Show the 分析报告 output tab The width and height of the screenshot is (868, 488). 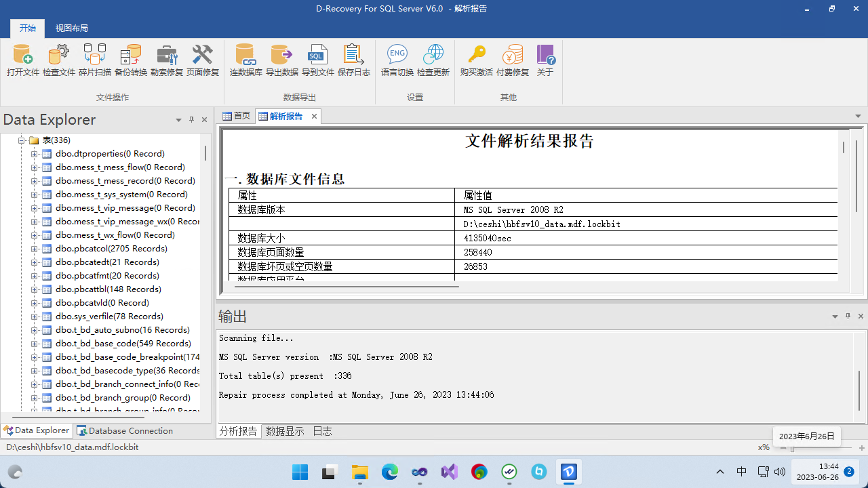pos(238,431)
